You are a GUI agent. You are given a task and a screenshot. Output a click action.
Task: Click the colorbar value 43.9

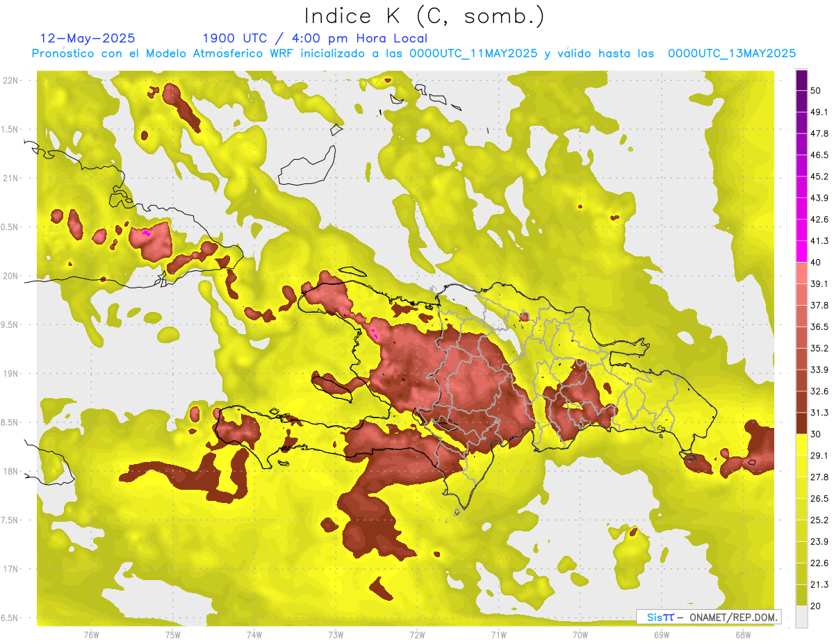pos(819,198)
